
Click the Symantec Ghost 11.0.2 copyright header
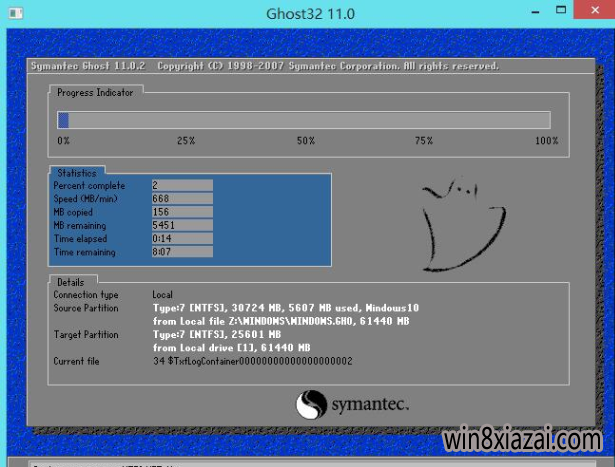(265, 66)
